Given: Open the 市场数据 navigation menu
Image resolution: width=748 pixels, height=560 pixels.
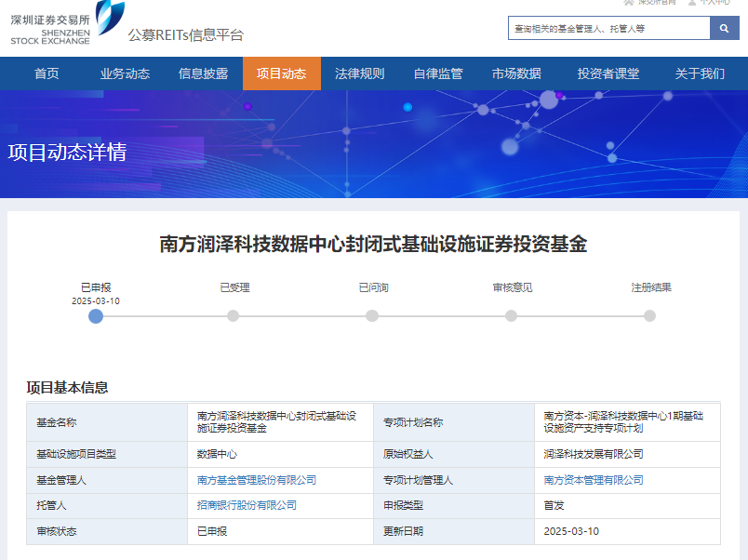Looking at the screenshot, I should (x=516, y=74).
